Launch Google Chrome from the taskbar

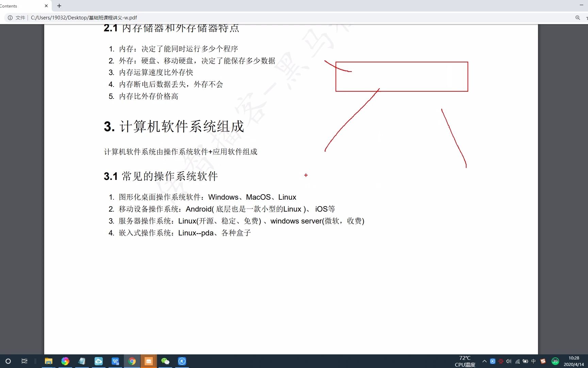click(x=132, y=361)
